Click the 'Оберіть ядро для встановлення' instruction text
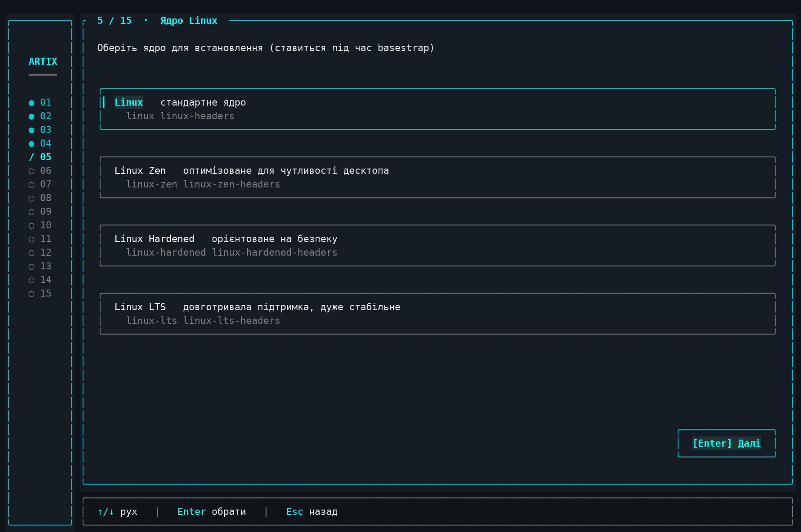The width and height of the screenshot is (801, 532). (266, 48)
